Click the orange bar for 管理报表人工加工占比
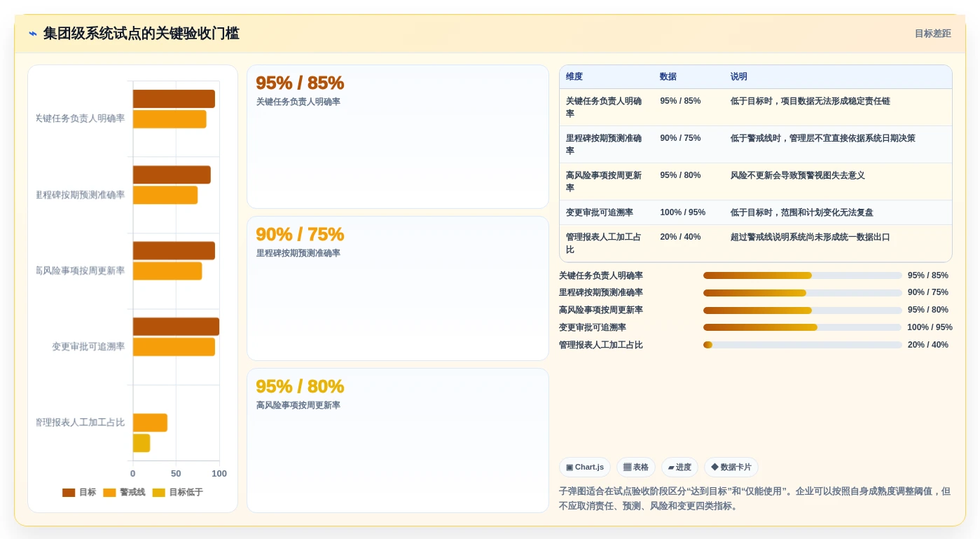This screenshot has height=539, width=980. (150, 423)
